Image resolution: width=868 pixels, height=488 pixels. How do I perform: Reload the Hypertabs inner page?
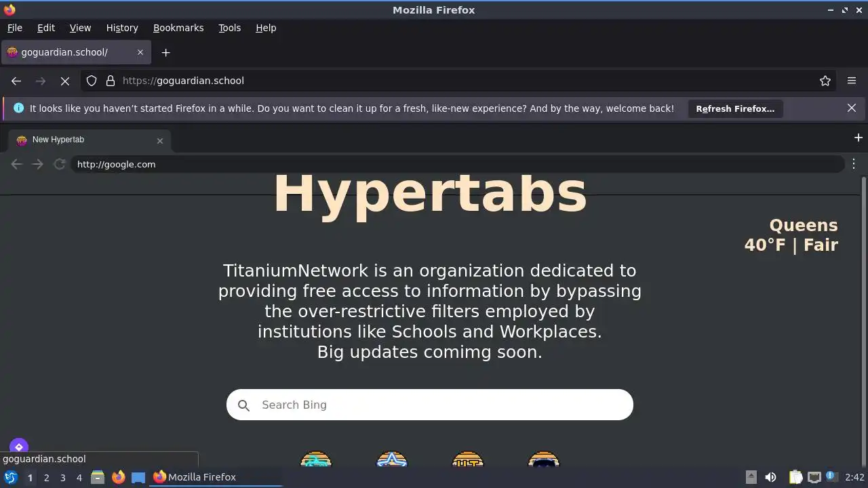[x=60, y=164]
